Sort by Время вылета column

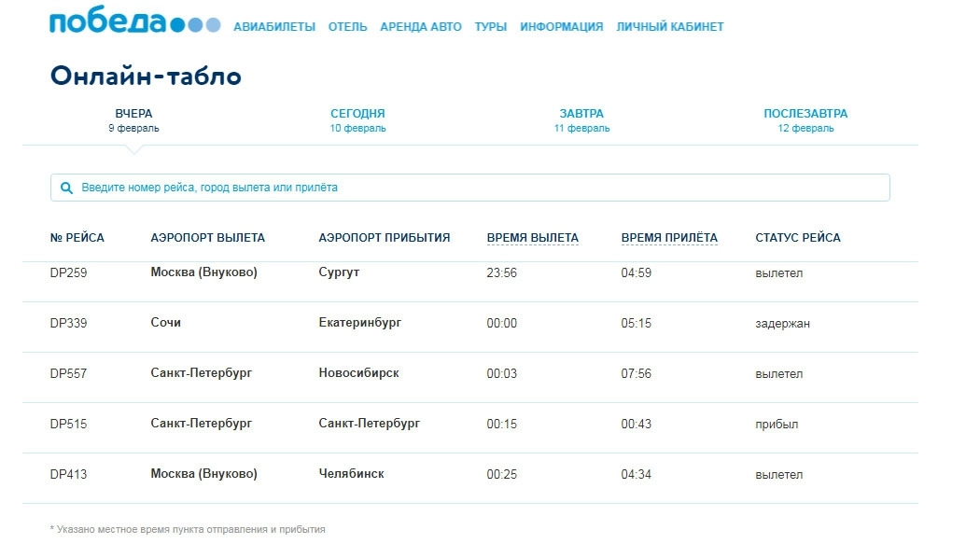[532, 238]
